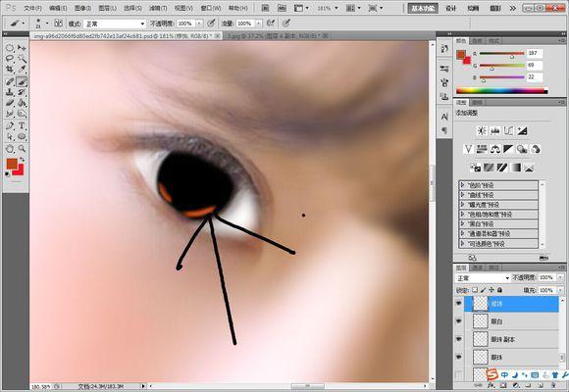569x392 pixels.
Task: Toggle lock image pixels
Action: [x=483, y=290]
